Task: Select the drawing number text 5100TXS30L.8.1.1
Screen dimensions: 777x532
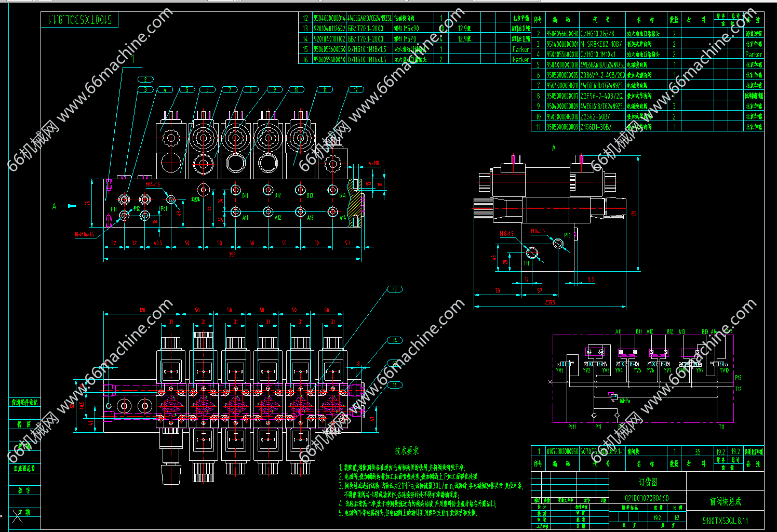Action: click(x=725, y=521)
